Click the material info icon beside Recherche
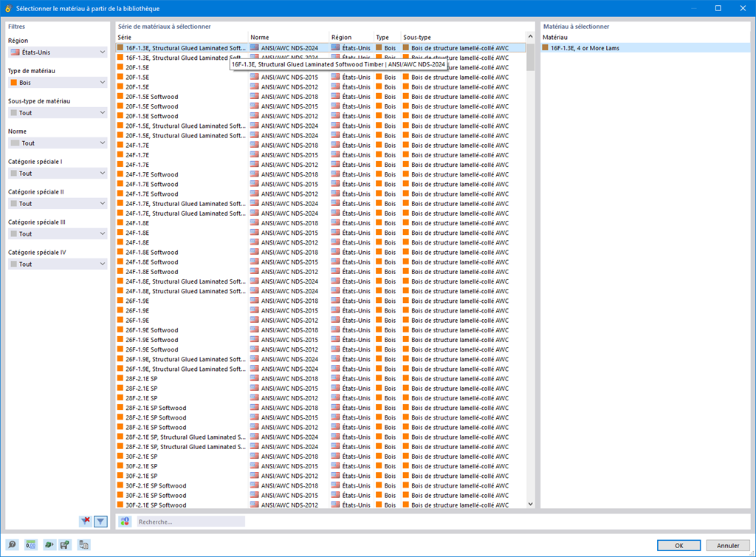756x557 pixels. [125, 522]
